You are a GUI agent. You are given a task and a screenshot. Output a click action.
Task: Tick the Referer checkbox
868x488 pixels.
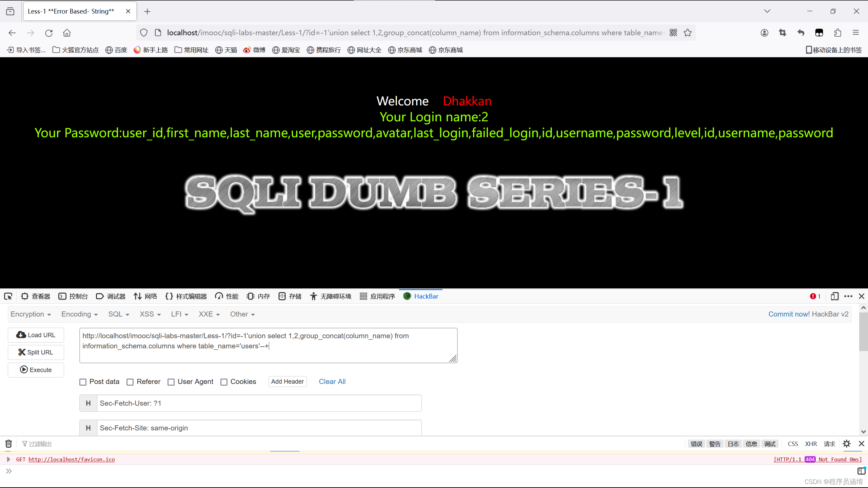pyautogui.click(x=130, y=382)
